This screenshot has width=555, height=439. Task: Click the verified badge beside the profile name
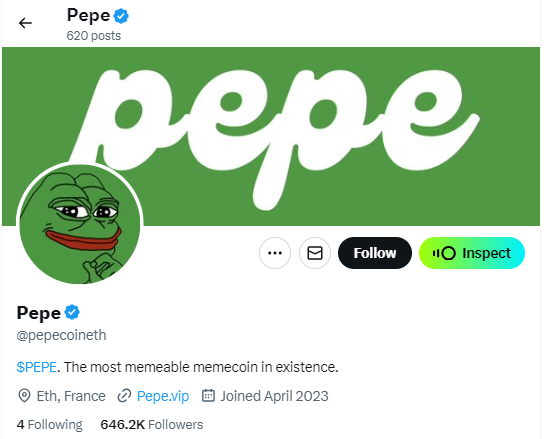tap(72, 312)
